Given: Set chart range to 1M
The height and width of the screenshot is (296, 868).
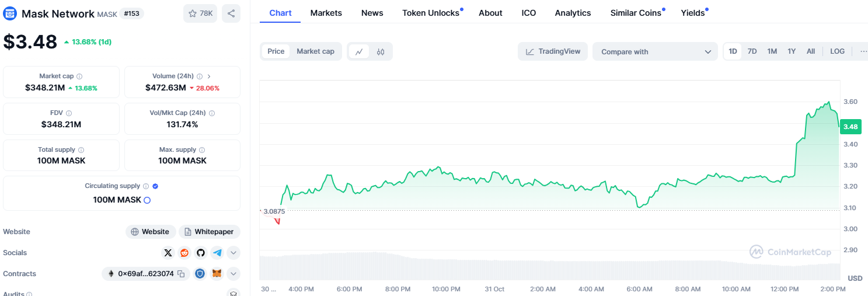Looking at the screenshot, I should pos(772,51).
